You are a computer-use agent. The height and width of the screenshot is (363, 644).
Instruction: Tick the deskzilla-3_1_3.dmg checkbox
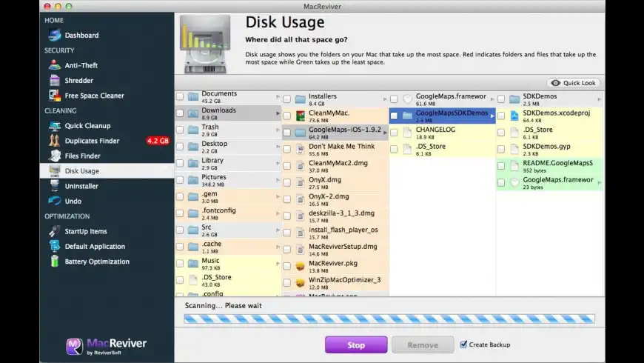287,216
